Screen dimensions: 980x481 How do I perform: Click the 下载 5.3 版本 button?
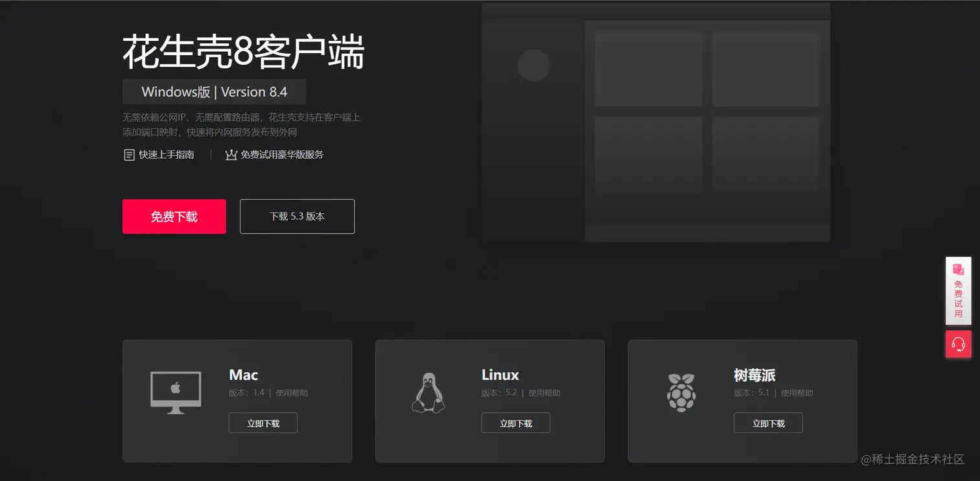click(297, 217)
